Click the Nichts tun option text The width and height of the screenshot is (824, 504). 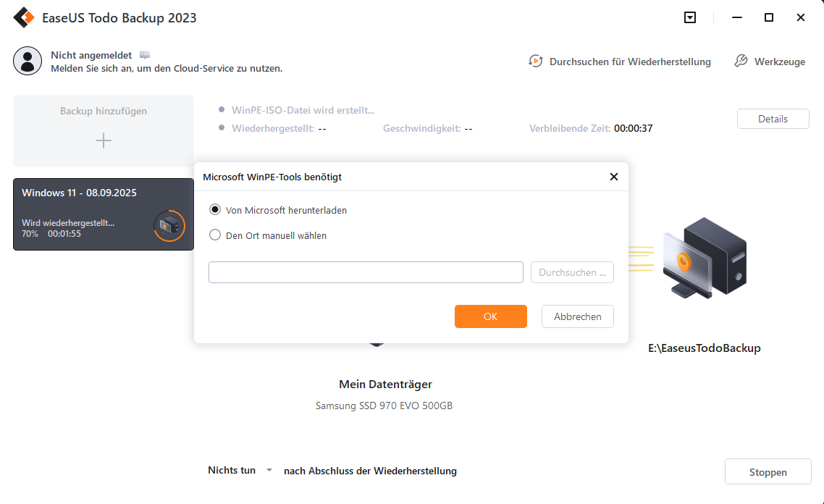tap(232, 470)
